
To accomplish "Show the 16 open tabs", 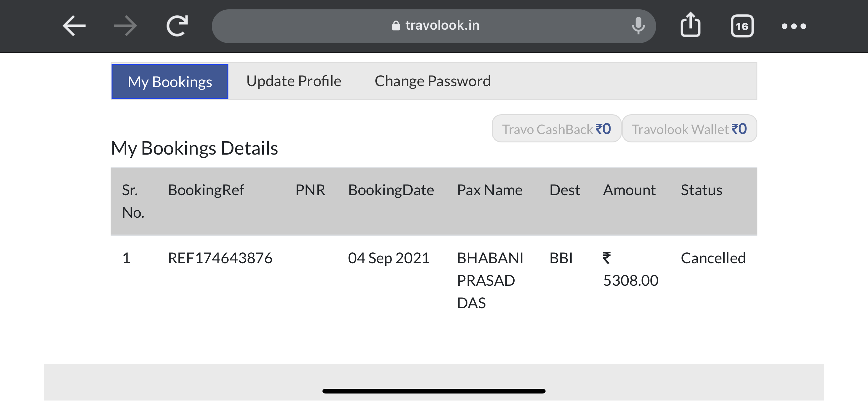I will tap(742, 26).
